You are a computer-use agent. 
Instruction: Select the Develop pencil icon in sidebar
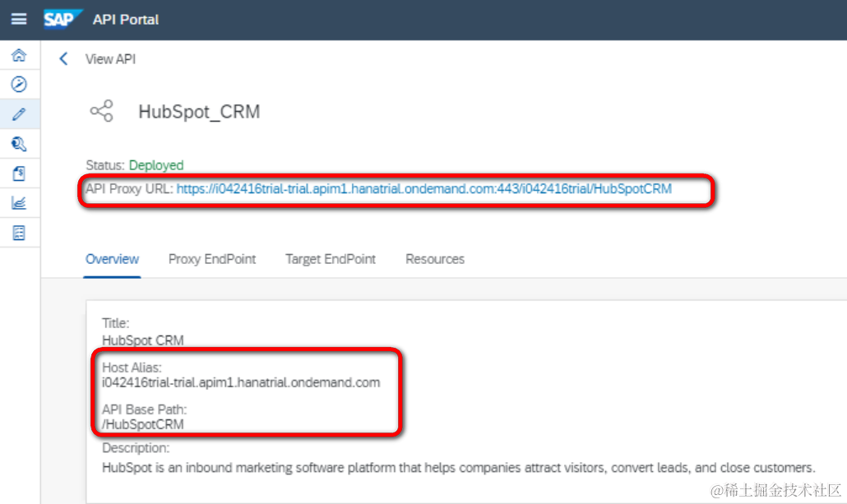(19, 114)
